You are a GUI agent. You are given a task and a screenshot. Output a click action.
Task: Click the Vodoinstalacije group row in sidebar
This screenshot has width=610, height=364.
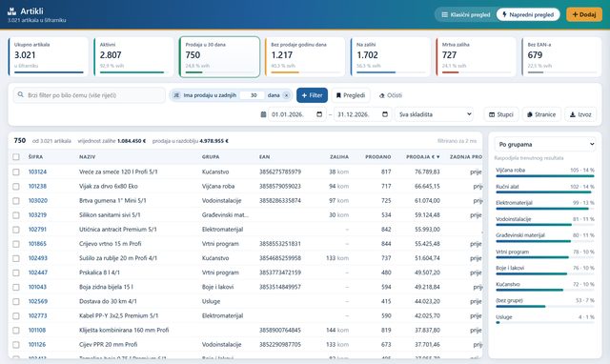pyautogui.click(x=545, y=221)
